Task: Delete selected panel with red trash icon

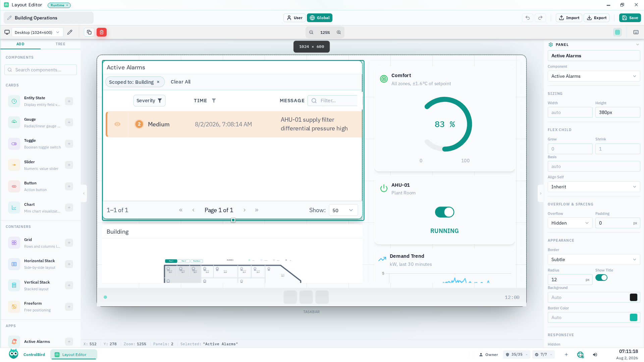Action: point(102,32)
